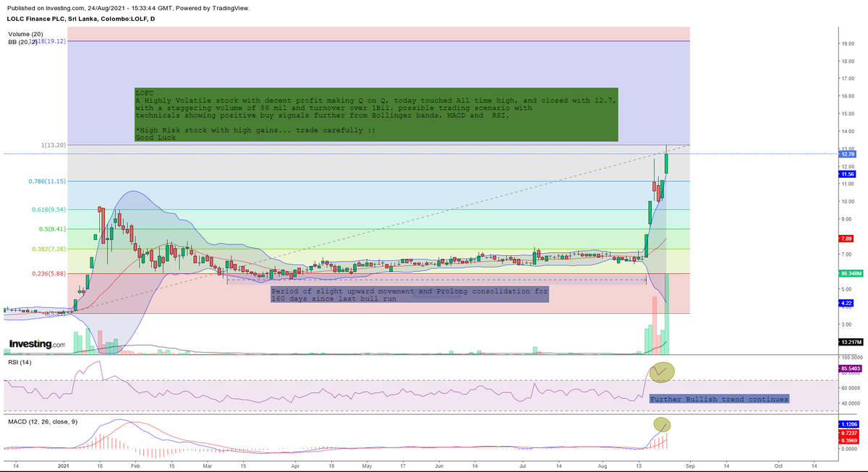Click the green LOFC commentary note

tap(376, 114)
